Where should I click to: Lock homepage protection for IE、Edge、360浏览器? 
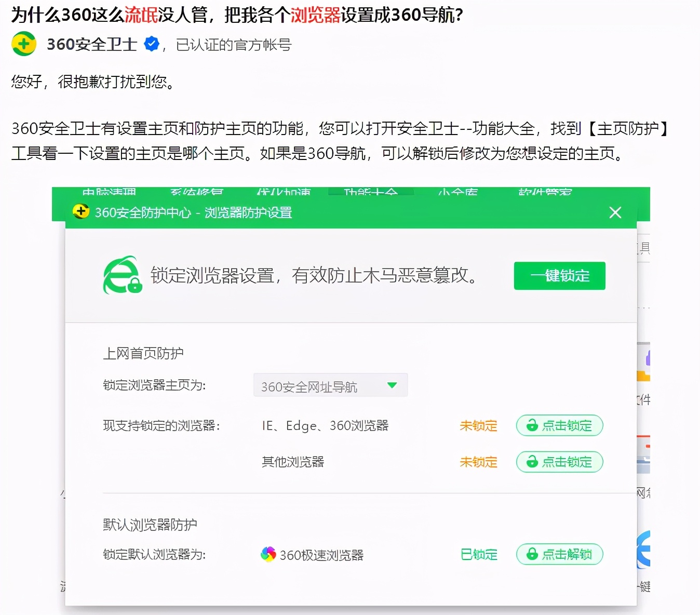tap(559, 425)
